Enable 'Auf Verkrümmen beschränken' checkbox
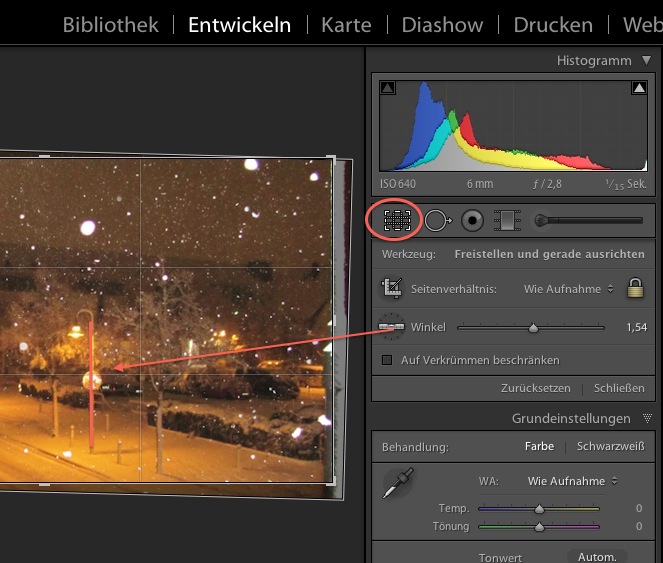The width and height of the screenshot is (663, 563). click(388, 360)
